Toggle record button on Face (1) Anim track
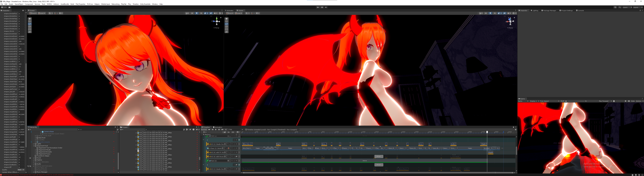The width and height of the screenshot is (644, 176). 229,148
